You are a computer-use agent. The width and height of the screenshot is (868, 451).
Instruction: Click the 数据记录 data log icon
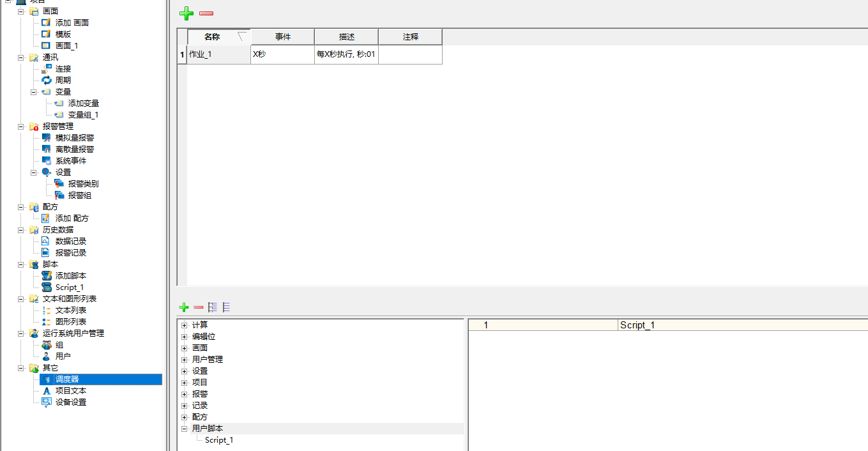click(x=46, y=241)
